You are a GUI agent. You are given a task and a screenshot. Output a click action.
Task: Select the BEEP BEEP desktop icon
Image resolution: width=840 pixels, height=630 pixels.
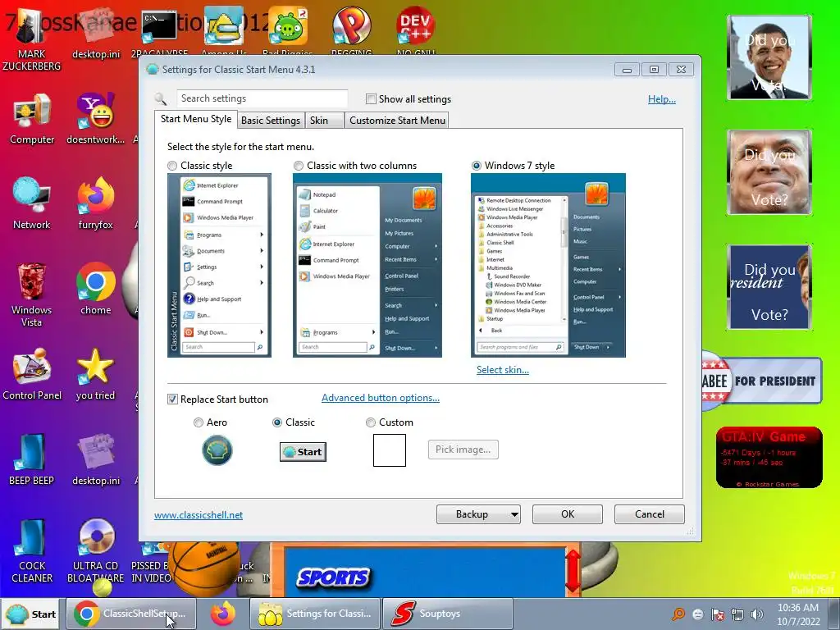[x=32, y=459]
